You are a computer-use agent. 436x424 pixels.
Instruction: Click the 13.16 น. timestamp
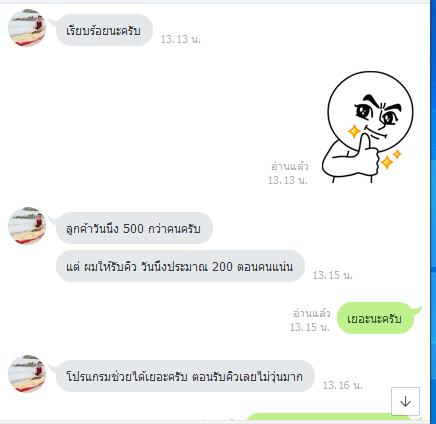pyautogui.click(x=343, y=385)
